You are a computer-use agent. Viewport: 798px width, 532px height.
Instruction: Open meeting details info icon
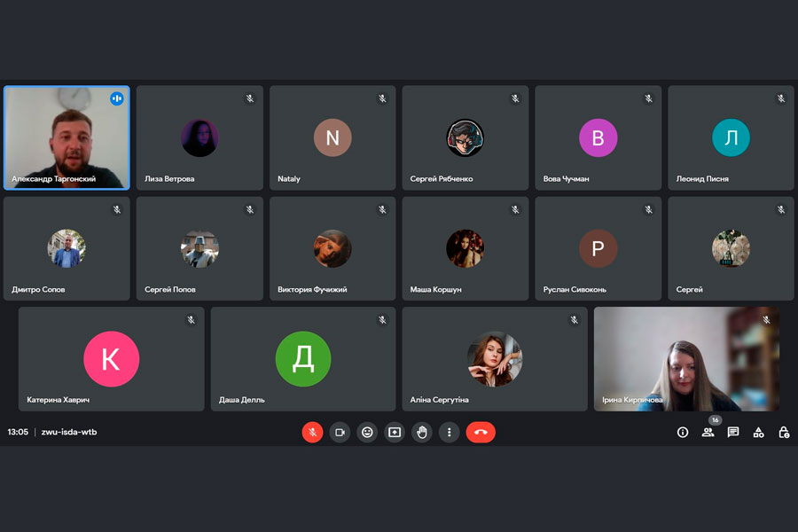[683, 432]
